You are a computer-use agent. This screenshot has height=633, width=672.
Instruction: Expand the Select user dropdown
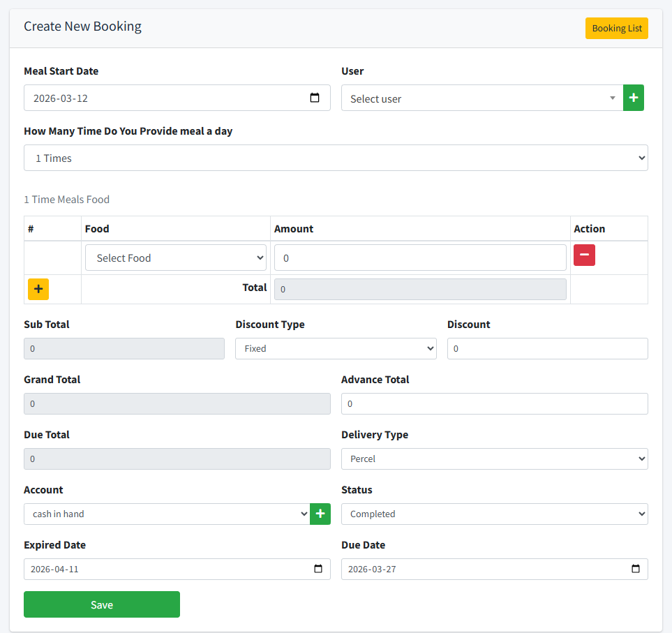(481, 98)
